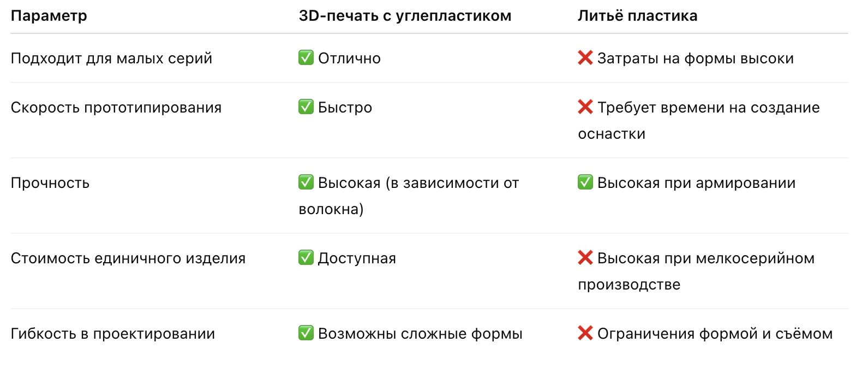
Task: Click the checkmark beside Высокая (в зависимости от волокна)
Action: 306,182
